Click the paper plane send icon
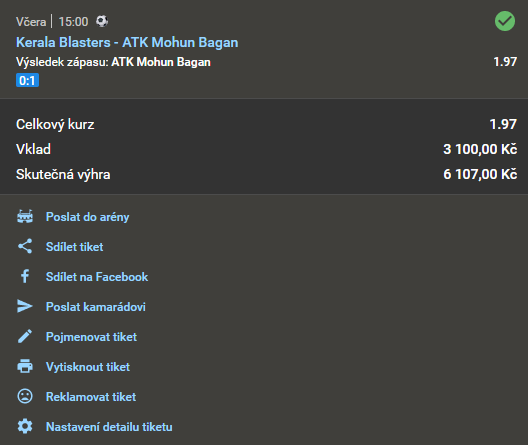Viewport: 528px width, 445px height. pos(25,306)
